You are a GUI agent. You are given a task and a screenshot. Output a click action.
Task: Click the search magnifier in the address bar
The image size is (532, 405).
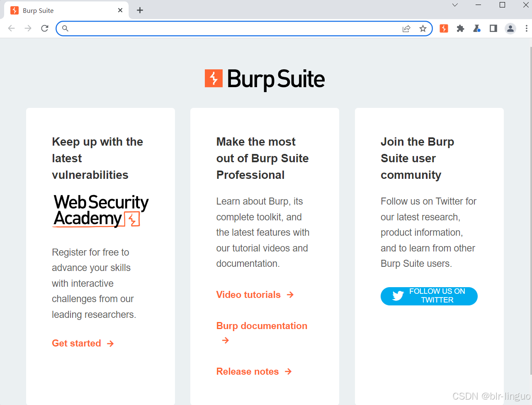click(65, 28)
